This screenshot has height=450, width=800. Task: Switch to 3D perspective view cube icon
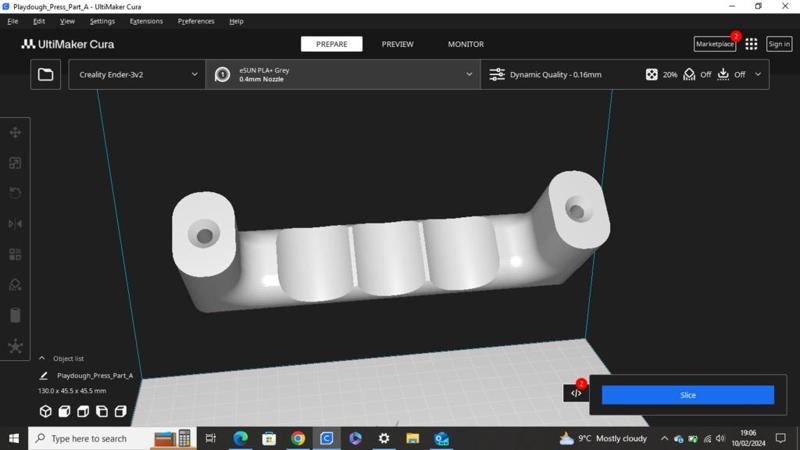45,411
